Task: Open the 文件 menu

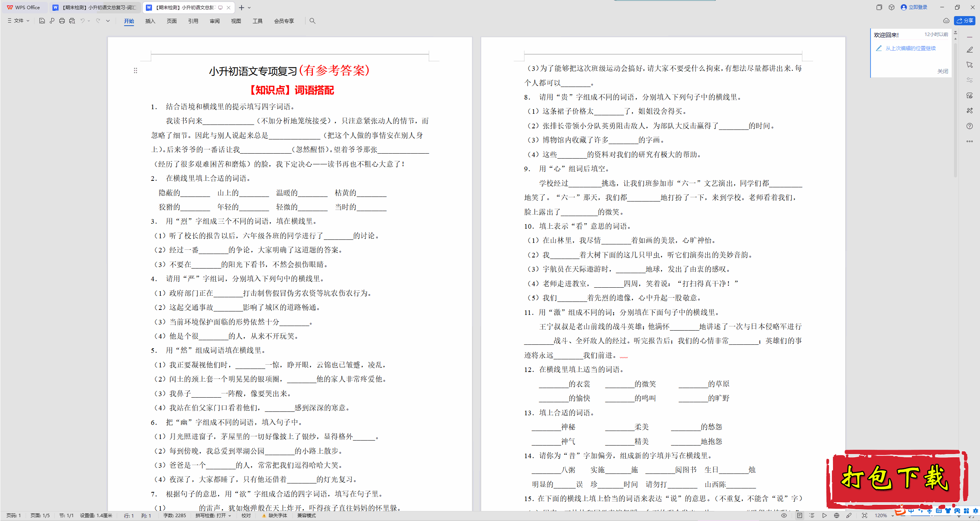Action: pos(18,21)
